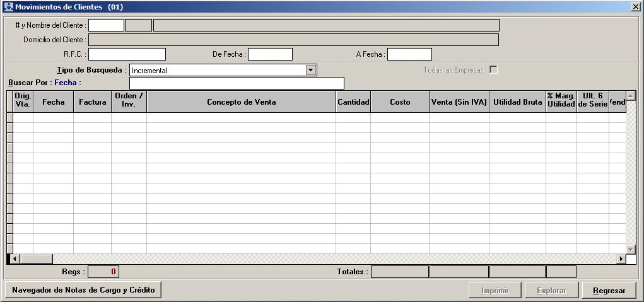The width and height of the screenshot is (644, 302).
Task: Click the vertical scrollbar down arrow
Action: (630, 249)
